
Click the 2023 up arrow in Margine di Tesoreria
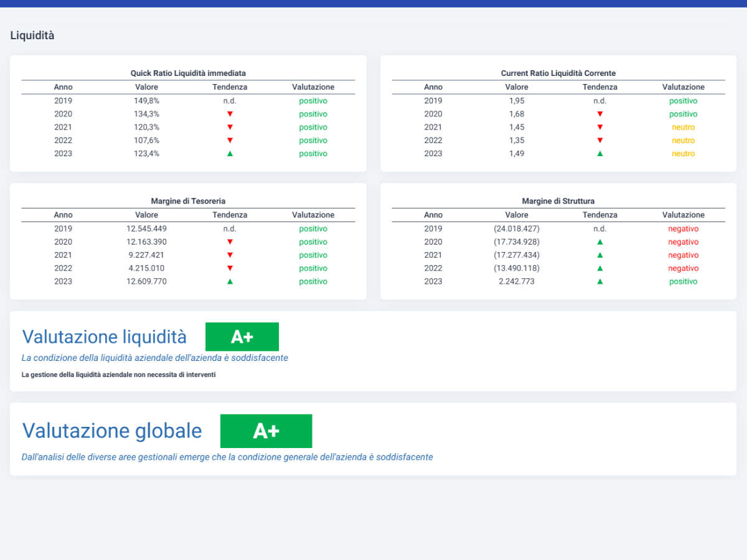[x=230, y=281]
